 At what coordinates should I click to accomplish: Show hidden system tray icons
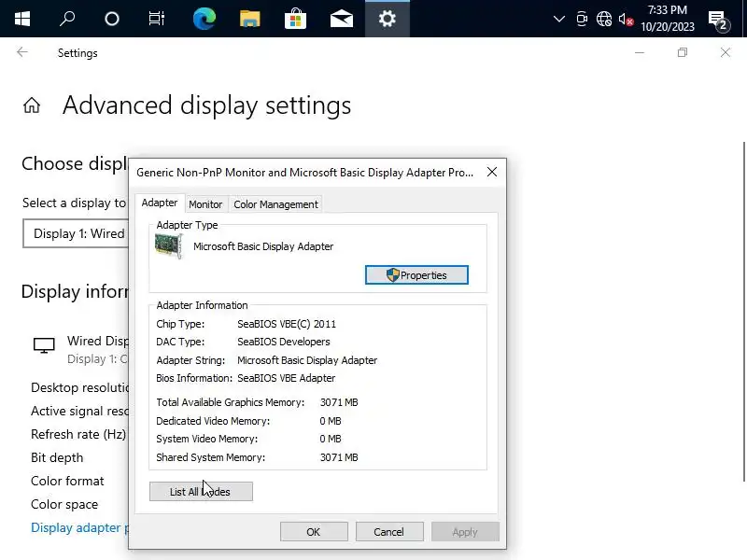coord(558,19)
